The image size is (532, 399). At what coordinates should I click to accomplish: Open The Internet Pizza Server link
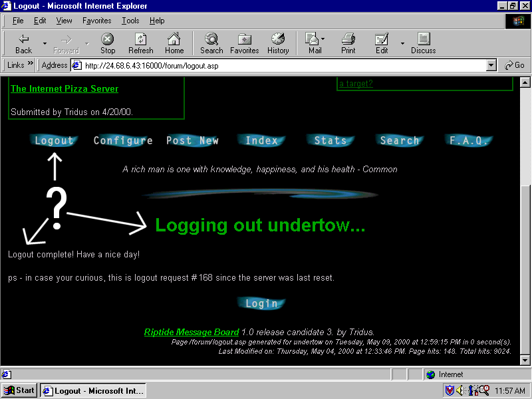65,88
